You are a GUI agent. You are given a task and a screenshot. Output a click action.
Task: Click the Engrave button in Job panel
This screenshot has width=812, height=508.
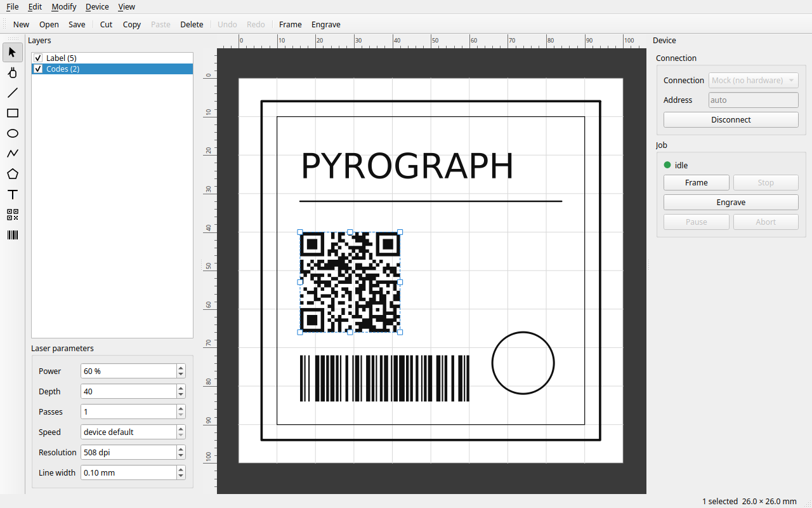(x=731, y=202)
